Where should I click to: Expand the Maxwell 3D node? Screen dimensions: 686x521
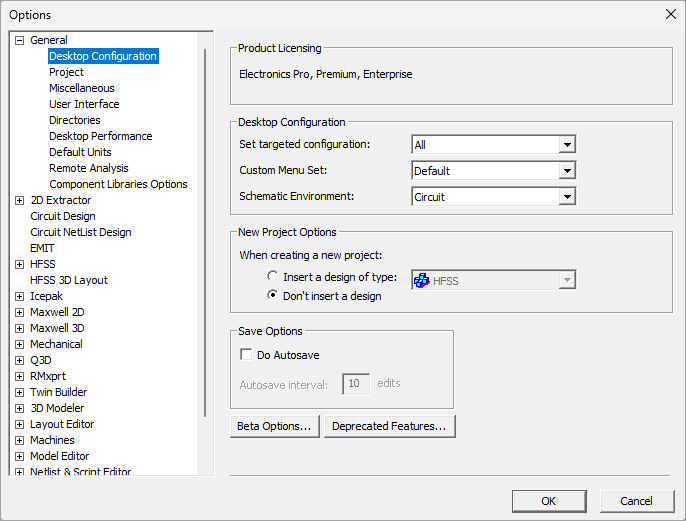pos(19,329)
